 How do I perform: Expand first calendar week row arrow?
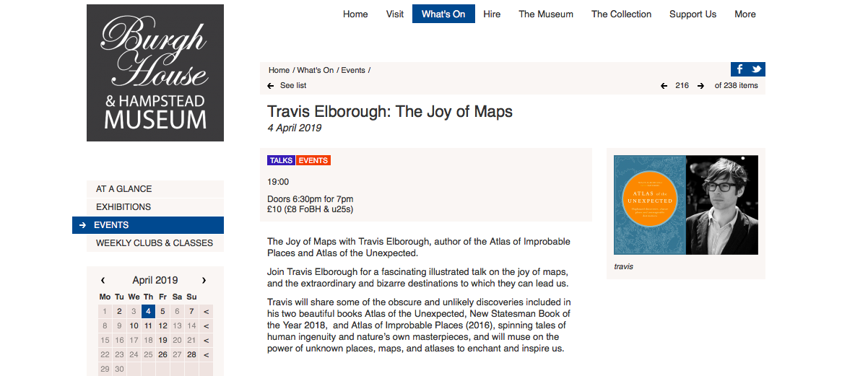pos(207,312)
